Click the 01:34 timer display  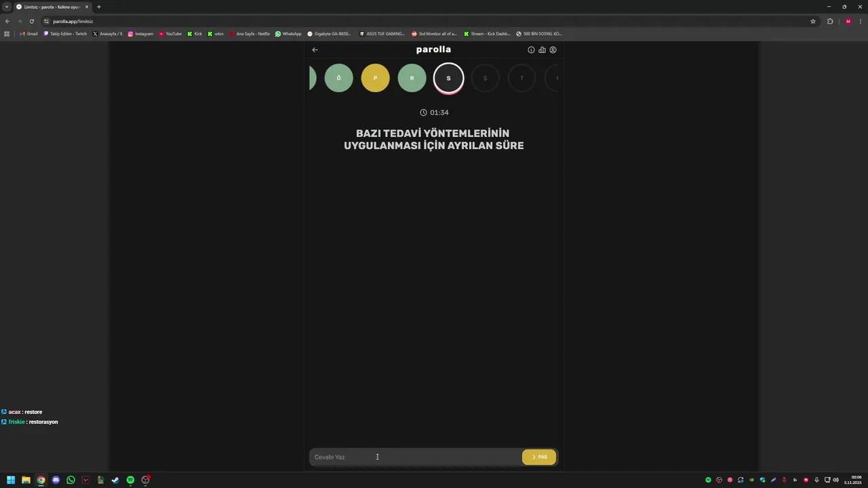(434, 113)
